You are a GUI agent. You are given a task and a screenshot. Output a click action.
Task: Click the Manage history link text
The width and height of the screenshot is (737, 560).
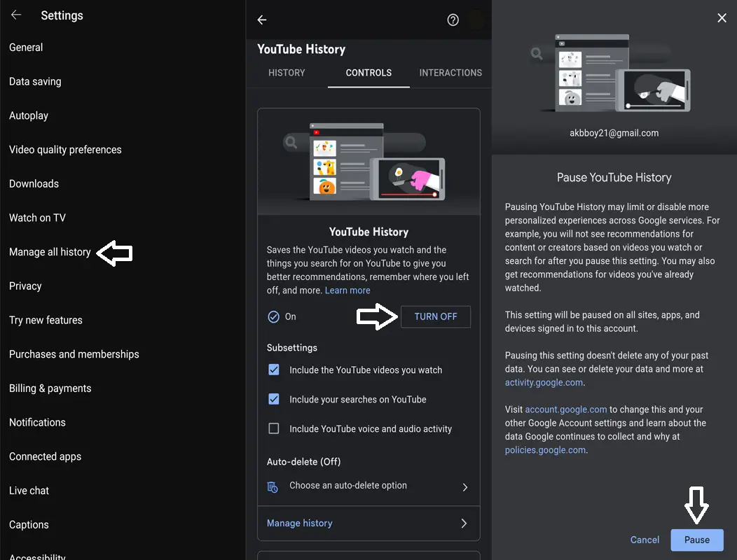[x=299, y=524]
